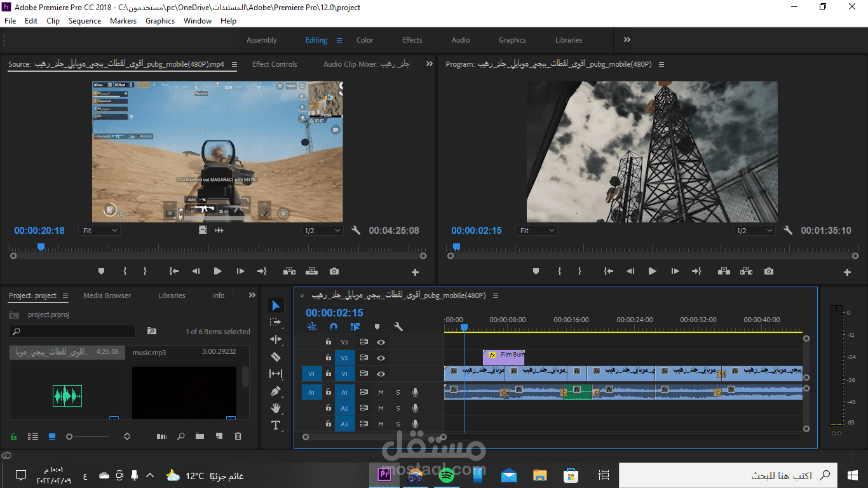The width and height of the screenshot is (868, 488).
Task: Click Source monitor playhead scrubber
Action: click(x=41, y=247)
